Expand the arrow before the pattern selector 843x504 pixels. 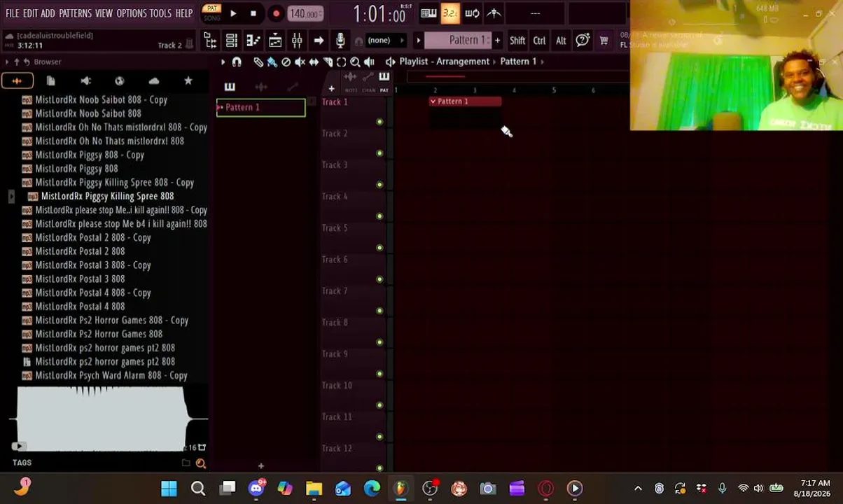point(418,41)
